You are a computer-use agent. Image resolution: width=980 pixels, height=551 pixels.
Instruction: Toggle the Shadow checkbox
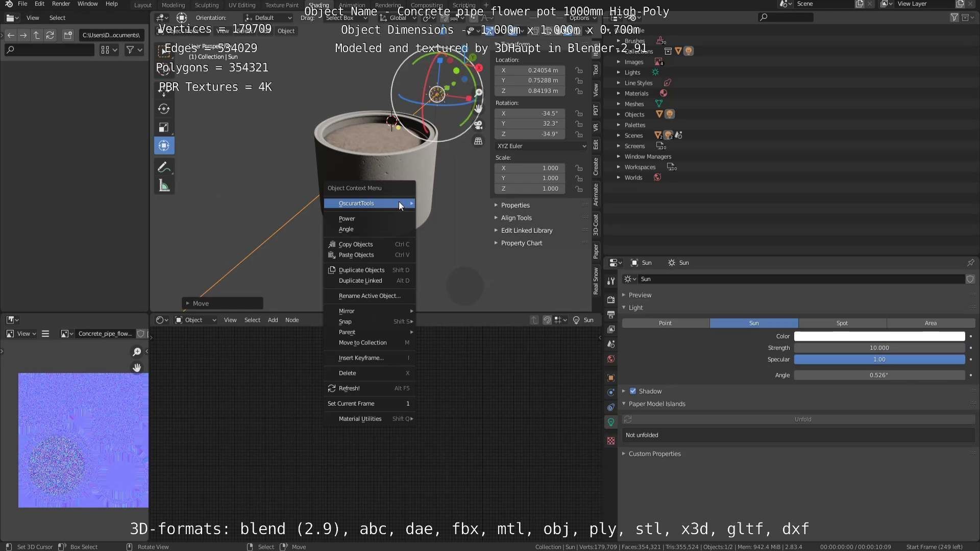pos(633,391)
